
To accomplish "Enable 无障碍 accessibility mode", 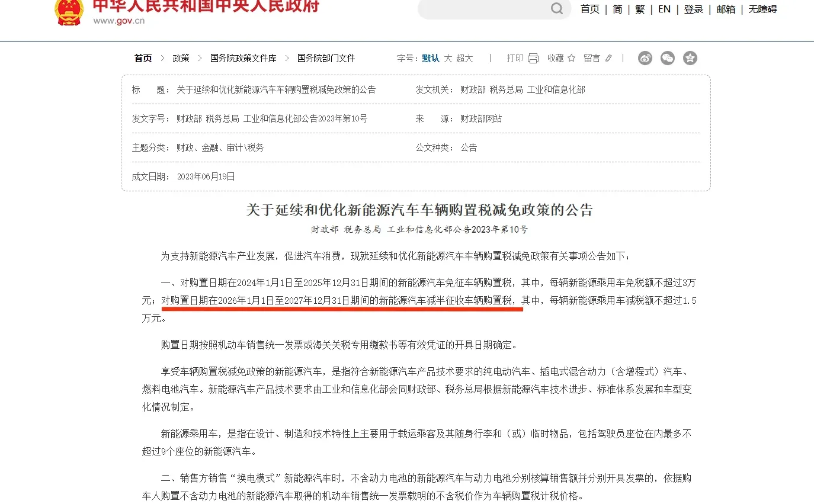I will point(762,9).
